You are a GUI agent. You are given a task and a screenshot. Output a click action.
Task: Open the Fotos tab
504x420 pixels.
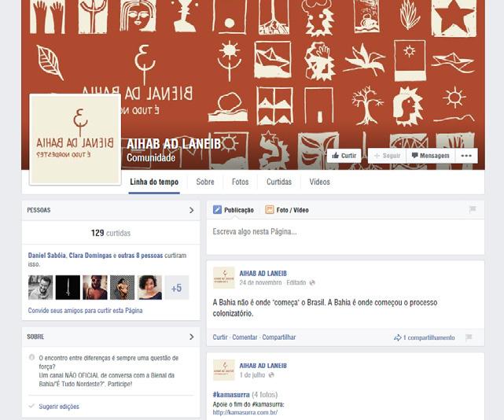tap(240, 182)
